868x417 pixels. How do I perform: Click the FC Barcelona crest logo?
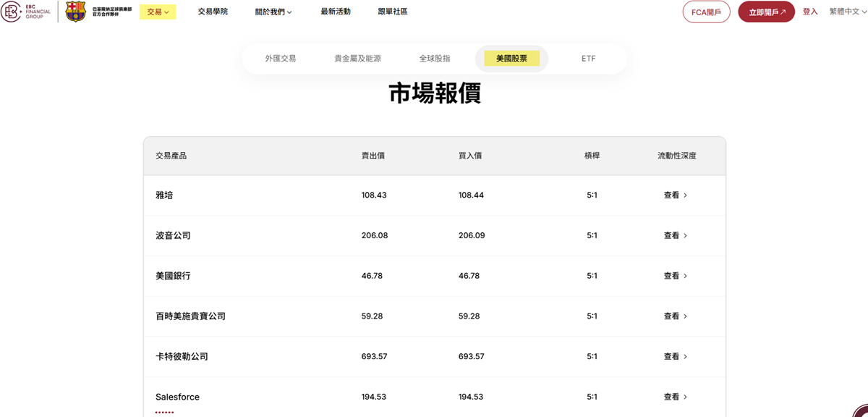75,12
